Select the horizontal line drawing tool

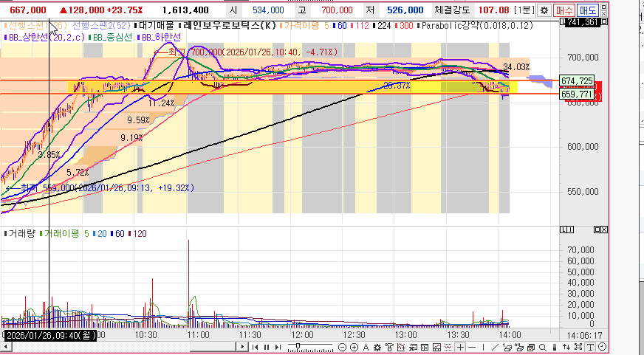tap(473, 348)
